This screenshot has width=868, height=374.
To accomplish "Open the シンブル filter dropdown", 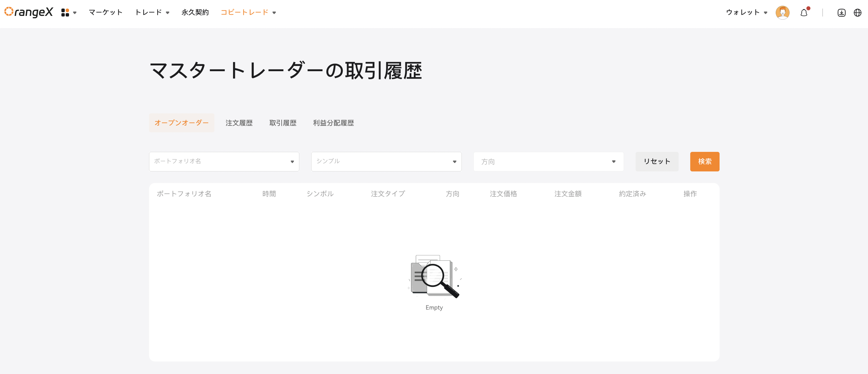I will pyautogui.click(x=386, y=162).
